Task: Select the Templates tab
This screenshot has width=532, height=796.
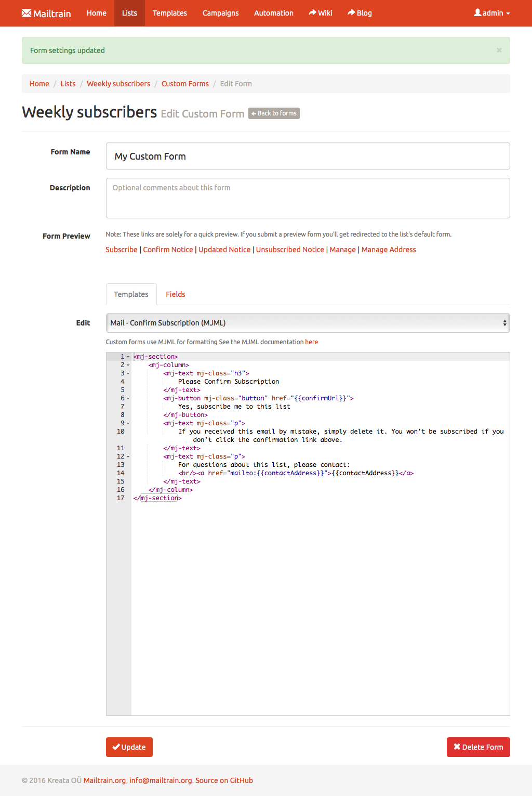Action: 131,294
